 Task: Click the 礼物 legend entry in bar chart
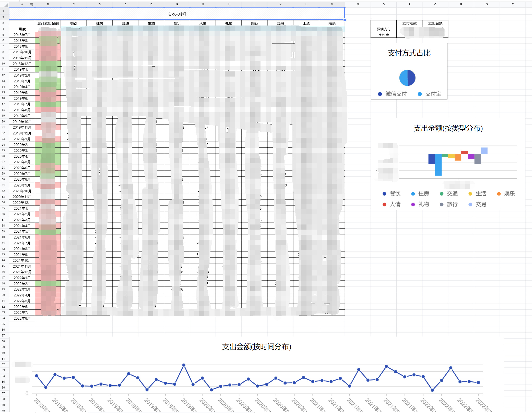(420, 204)
